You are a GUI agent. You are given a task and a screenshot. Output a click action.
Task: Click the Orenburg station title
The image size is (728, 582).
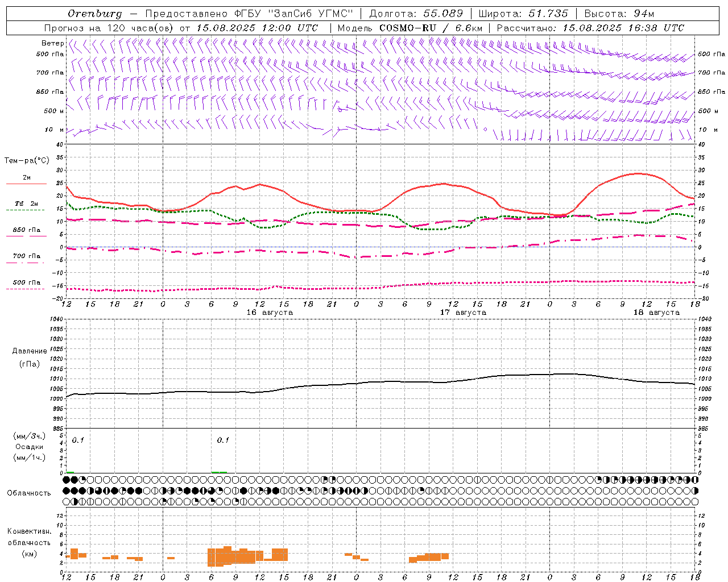pos(94,14)
